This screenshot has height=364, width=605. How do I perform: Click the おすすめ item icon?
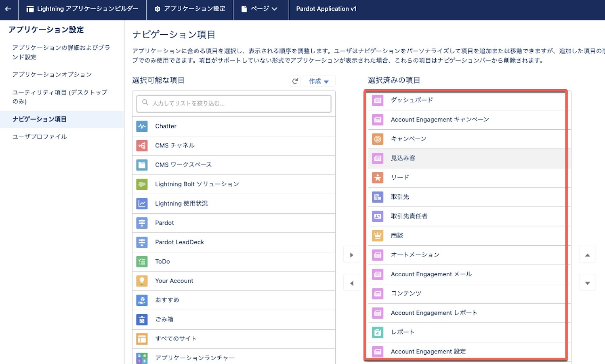click(142, 300)
